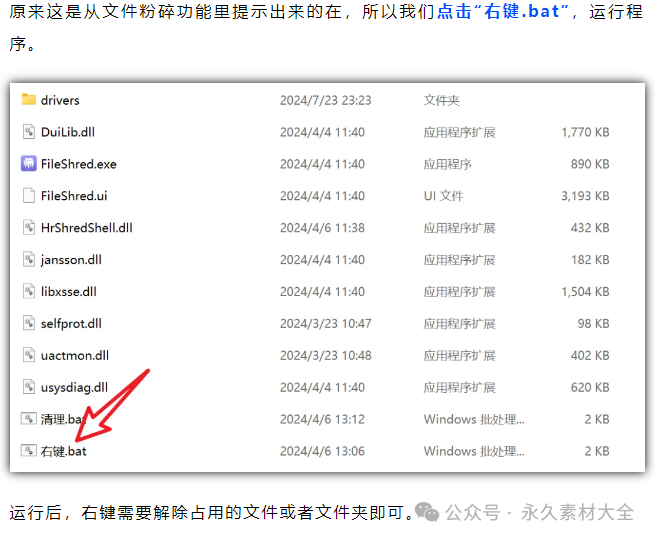Click the 1,504 KB size value
The image size is (655, 539).
point(585,292)
